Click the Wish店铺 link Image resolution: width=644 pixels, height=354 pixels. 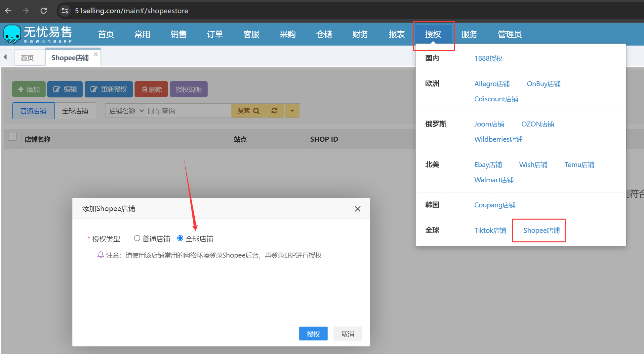coord(533,165)
